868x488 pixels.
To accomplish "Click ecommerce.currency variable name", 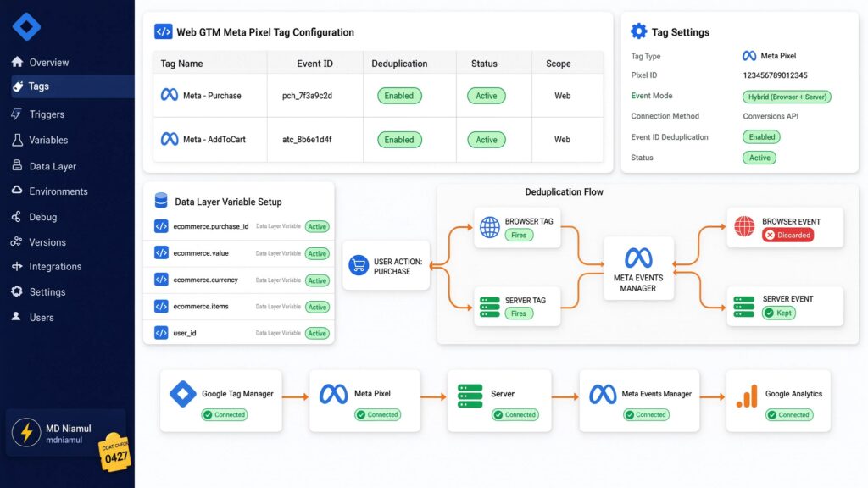I will [x=205, y=280].
